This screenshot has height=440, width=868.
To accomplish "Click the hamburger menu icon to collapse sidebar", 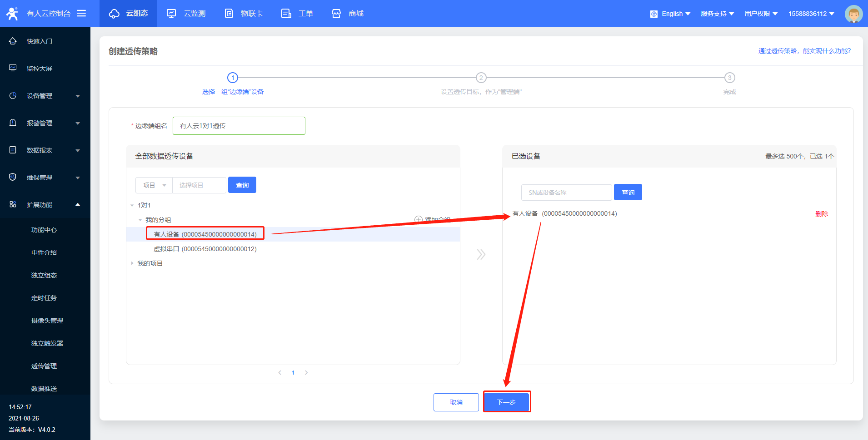I will point(81,13).
